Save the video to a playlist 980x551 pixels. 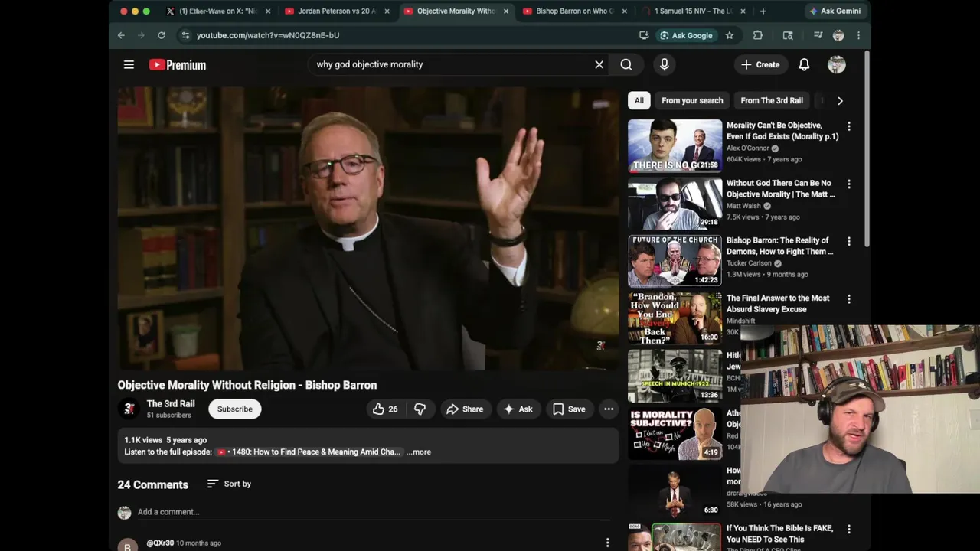coord(569,409)
